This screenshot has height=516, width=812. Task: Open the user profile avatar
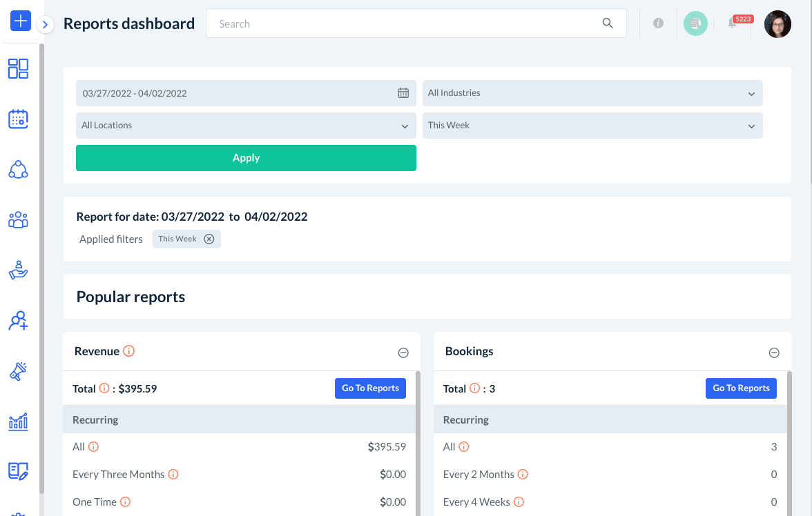click(777, 23)
